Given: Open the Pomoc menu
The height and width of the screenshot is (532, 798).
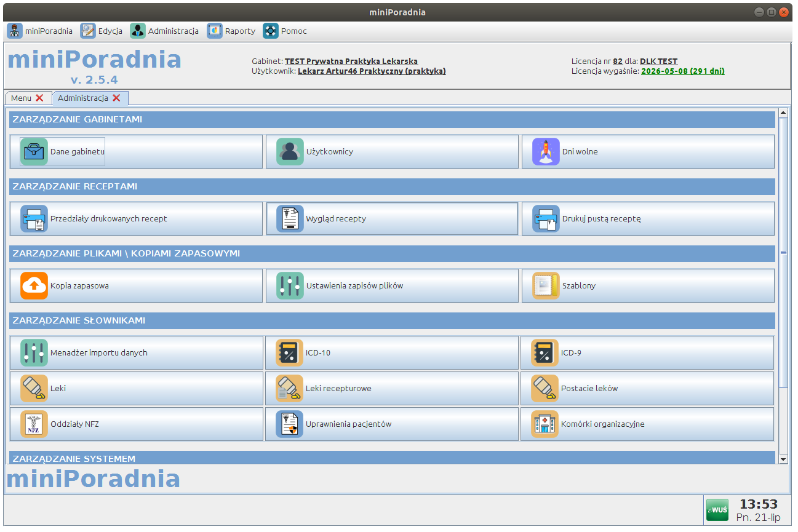Looking at the screenshot, I should [285, 31].
